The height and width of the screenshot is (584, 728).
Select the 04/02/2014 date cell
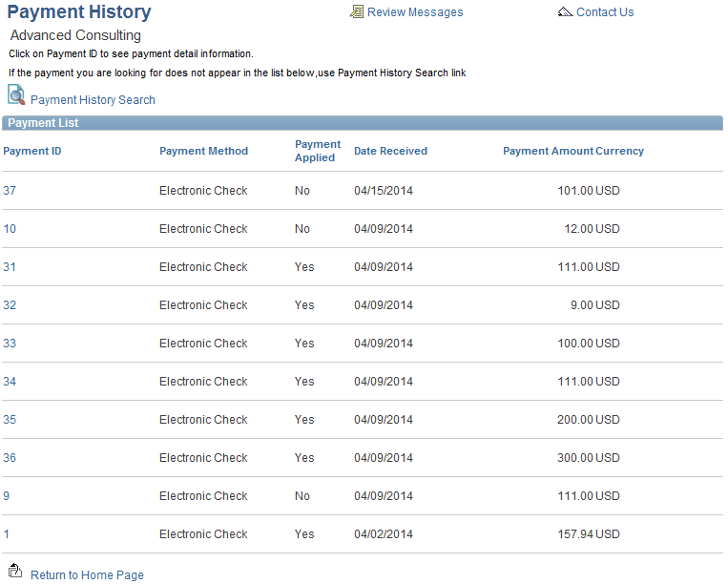384,533
